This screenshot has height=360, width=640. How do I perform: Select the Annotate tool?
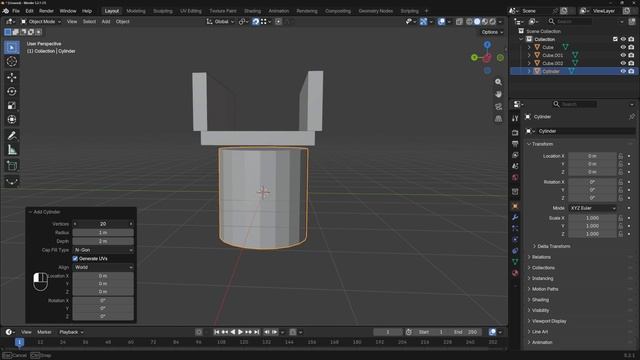tap(11, 136)
